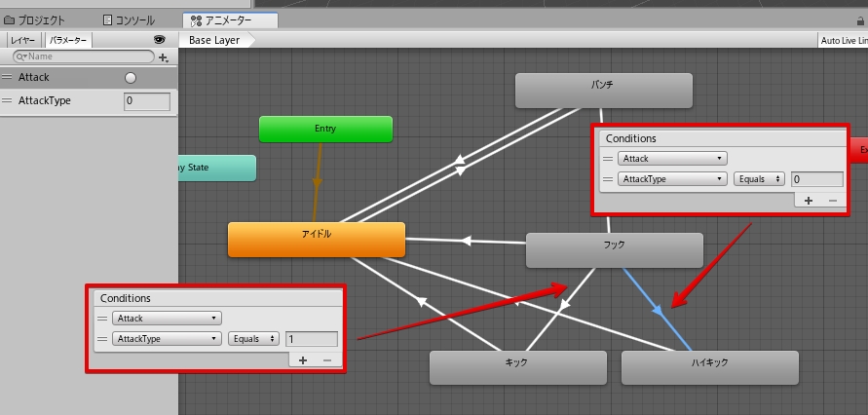Click the AttackType value field

(x=147, y=101)
